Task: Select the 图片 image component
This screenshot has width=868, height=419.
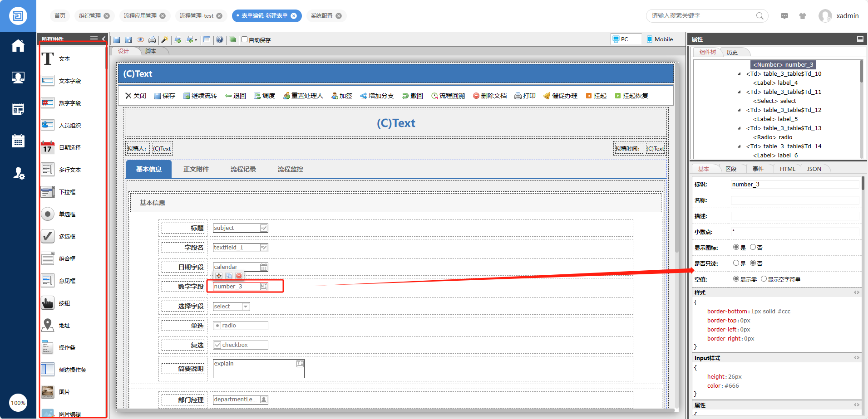Action: (x=48, y=392)
